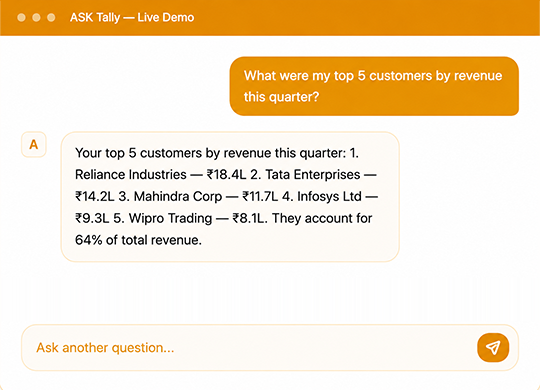Click the first window dot in title bar
The width and height of the screenshot is (540, 390).
[21, 18]
